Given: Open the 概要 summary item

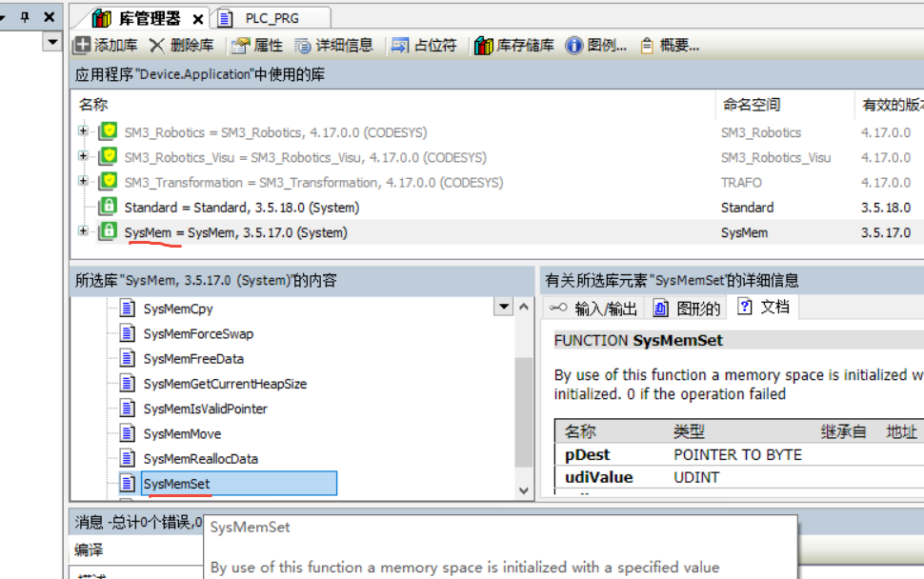Looking at the screenshot, I should point(670,46).
